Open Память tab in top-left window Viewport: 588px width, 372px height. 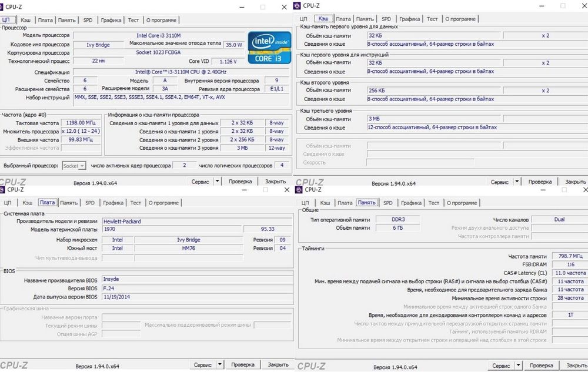pyautogui.click(x=67, y=20)
